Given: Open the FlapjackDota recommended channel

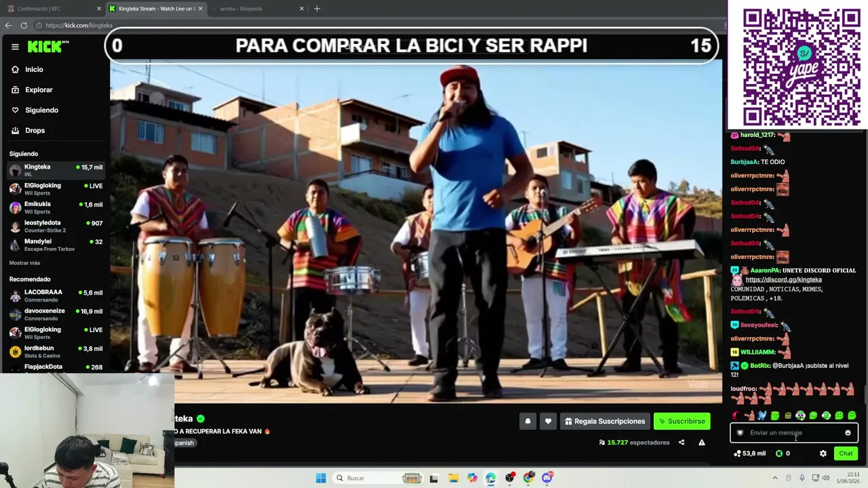Looking at the screenshot, I should [x=56, y=367].
